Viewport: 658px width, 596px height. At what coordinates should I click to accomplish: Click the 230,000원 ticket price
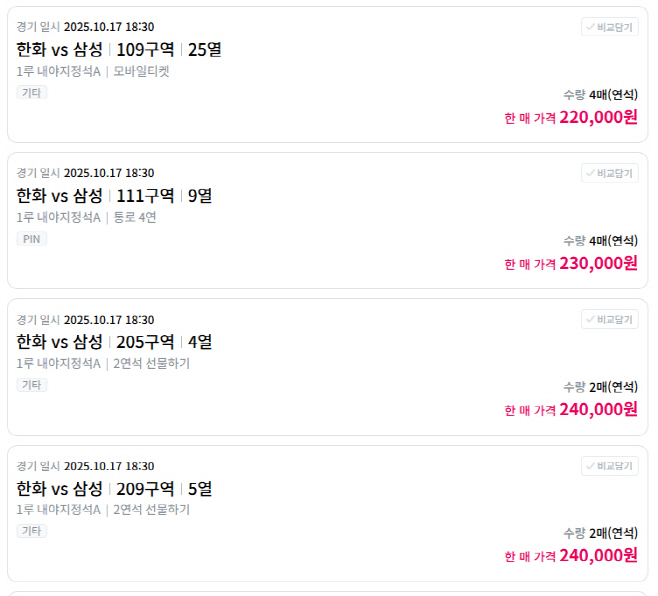[598, 264]
